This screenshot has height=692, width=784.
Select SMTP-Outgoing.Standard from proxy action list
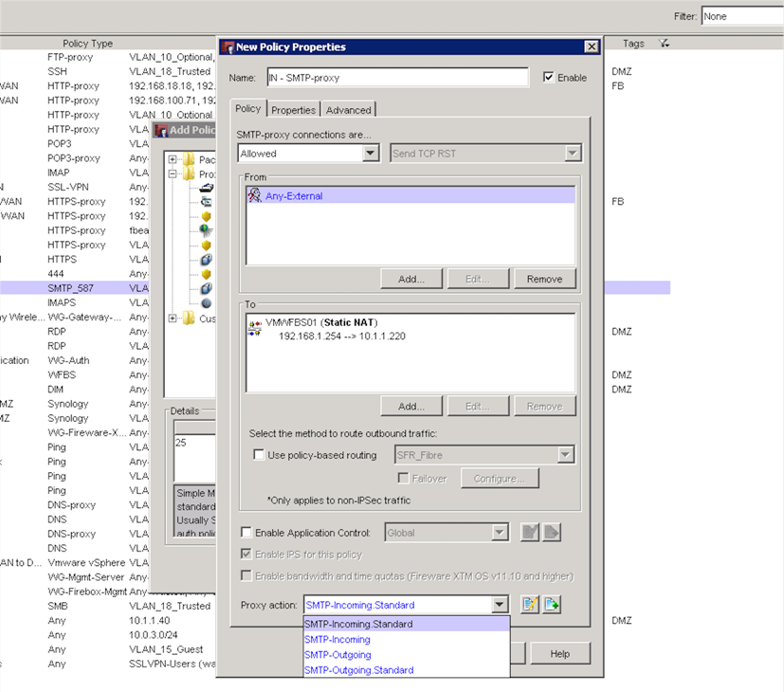click(x=358, y=670)
